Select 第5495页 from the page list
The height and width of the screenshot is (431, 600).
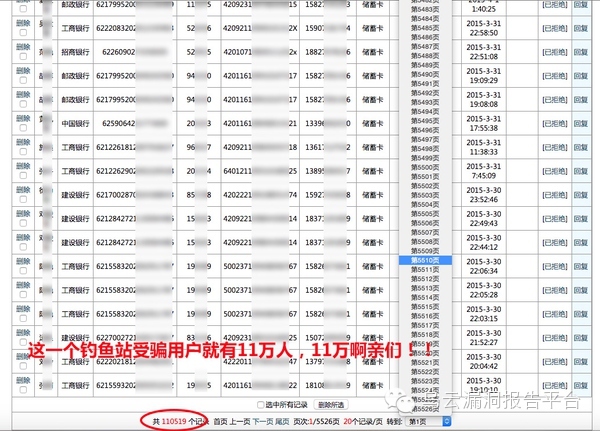click(x=425, y=121)
